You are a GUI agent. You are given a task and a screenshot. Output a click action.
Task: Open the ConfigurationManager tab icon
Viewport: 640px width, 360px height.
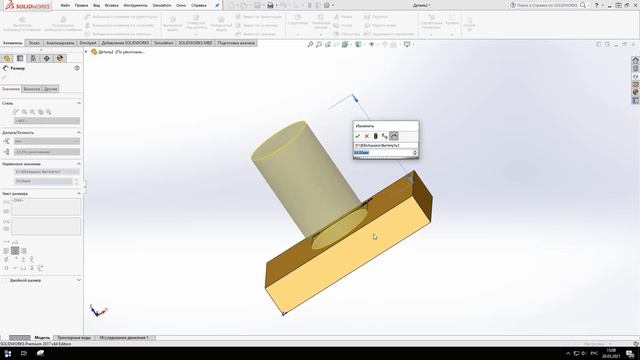pyautogui.click(x=33, y=58)
